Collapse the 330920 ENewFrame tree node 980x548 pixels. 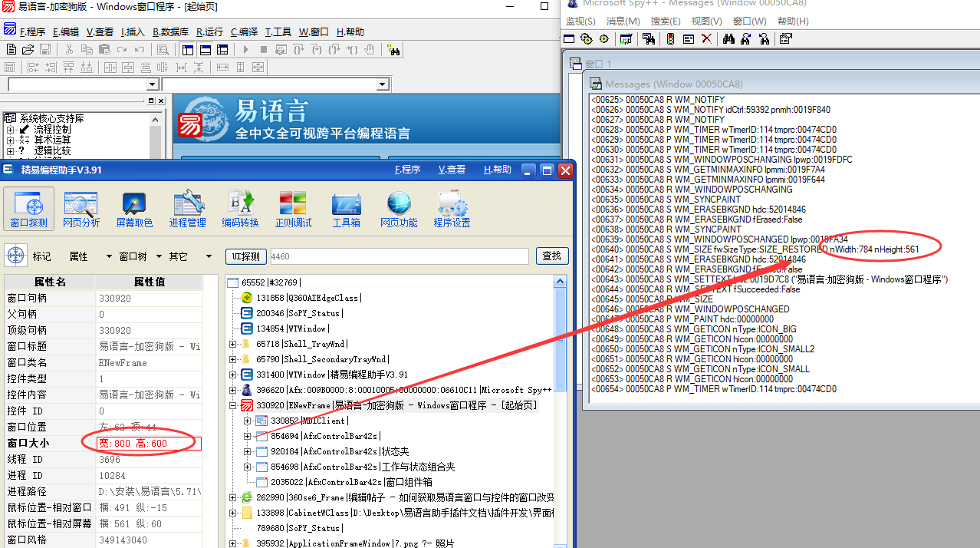[x=233, y=405]
